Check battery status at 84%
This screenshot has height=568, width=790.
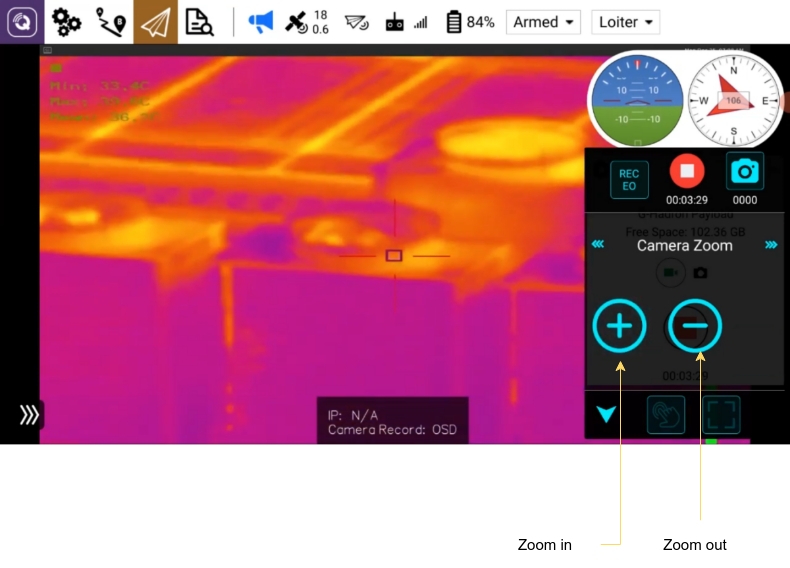point(468,22)
